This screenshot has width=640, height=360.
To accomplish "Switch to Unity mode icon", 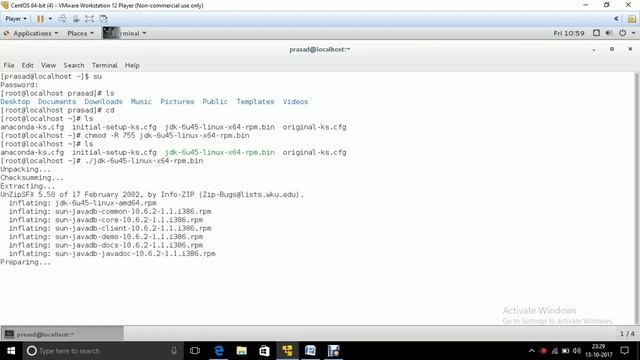I will (103, 19).
